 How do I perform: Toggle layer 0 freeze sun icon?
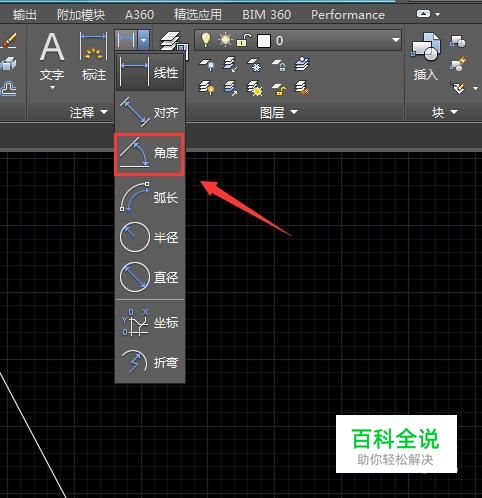[225, 40]
